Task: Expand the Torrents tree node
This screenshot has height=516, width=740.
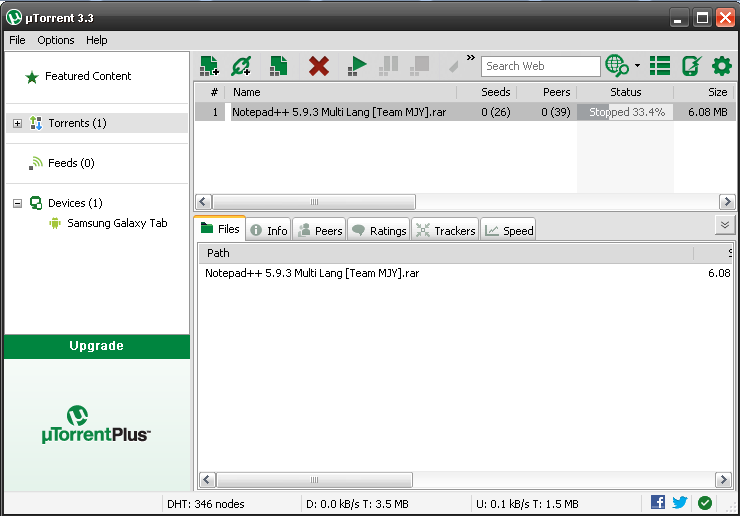Action: pos(17,124)
